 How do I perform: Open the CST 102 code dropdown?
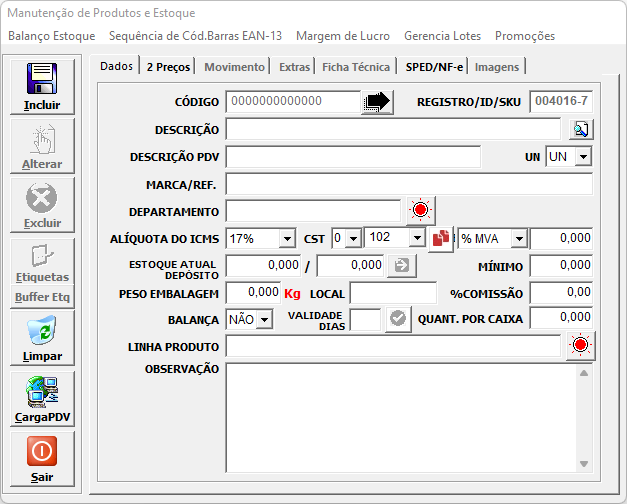tap(418, 238)
